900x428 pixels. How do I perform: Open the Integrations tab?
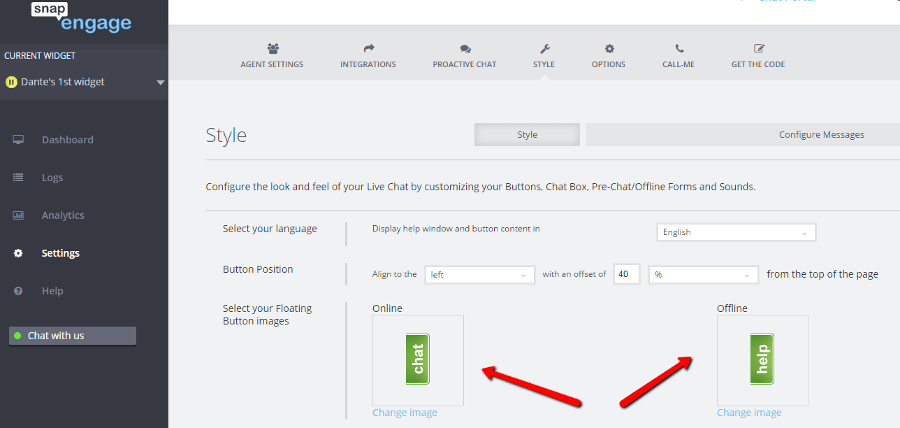tap(368, 56)
